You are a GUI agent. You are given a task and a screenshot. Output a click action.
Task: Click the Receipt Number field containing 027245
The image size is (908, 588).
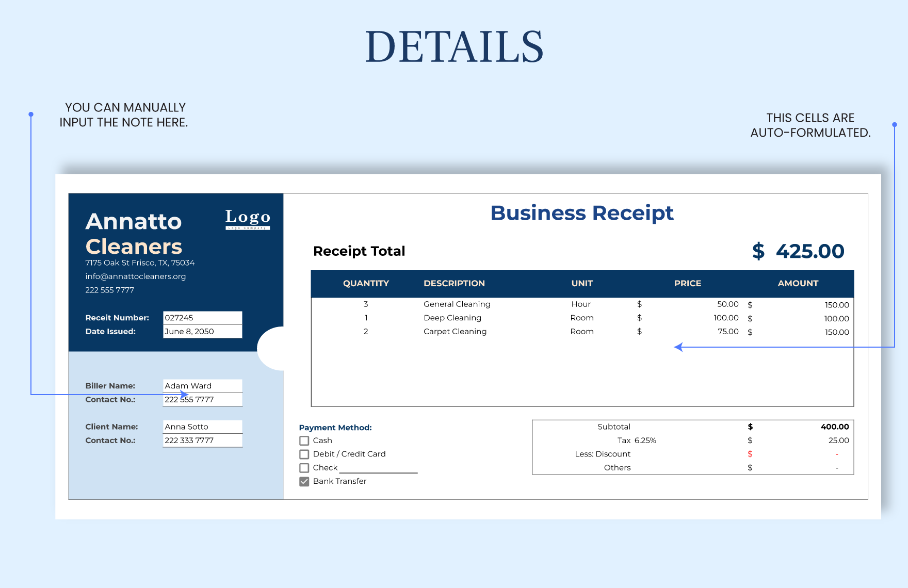pyautogui.click(x=202, y=318)
